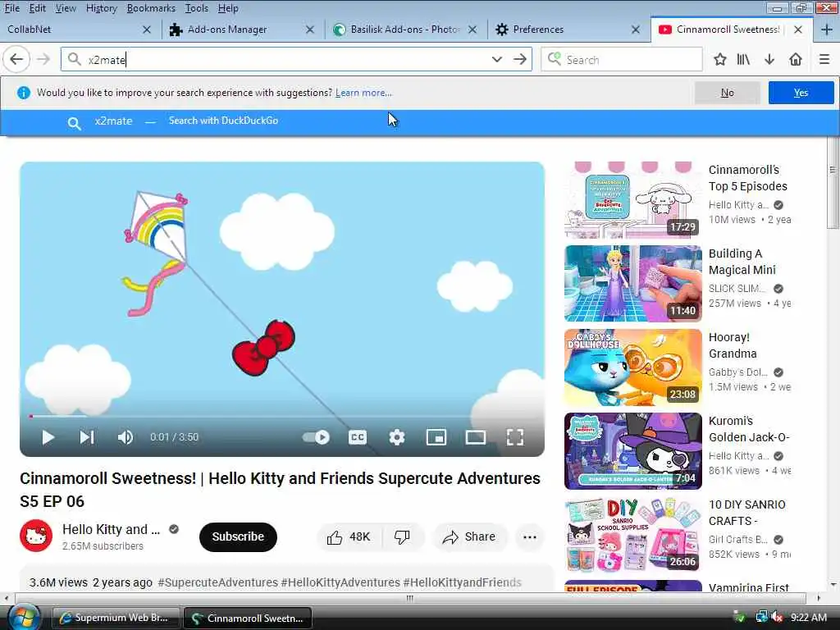Enter fullscreen video mode

pos(515,437)
